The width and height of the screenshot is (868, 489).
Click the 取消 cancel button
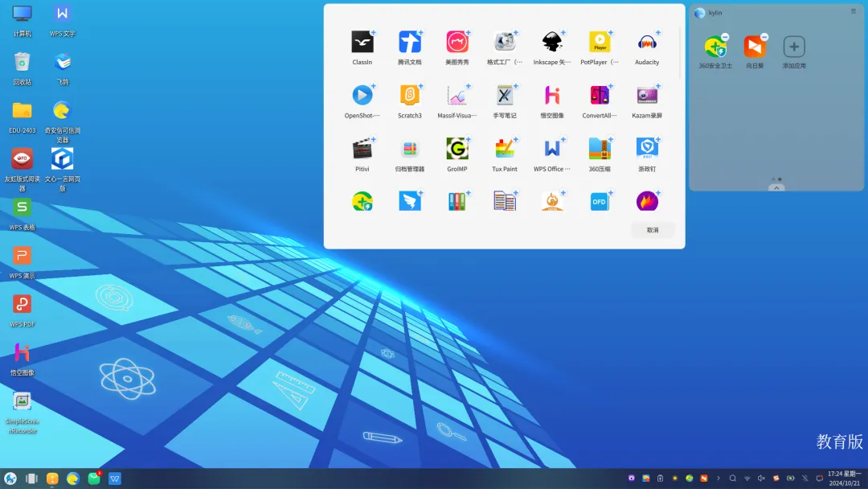tap(653, 230)
